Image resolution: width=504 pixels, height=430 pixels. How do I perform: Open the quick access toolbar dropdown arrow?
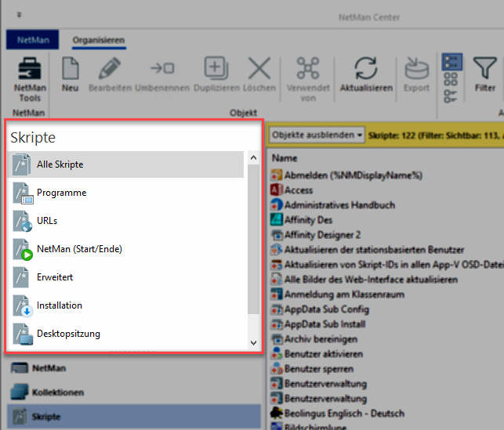(x=18, y=14)
